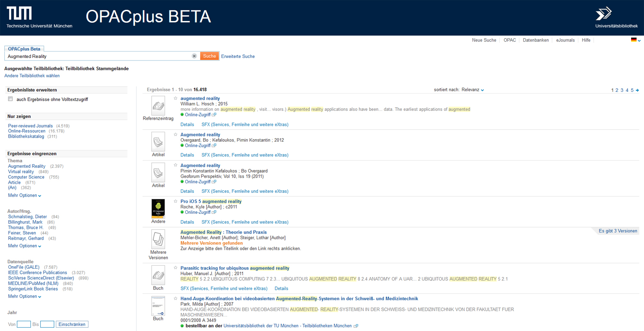Open Details for Parasitic tracking result
The width and height of the screenshot is (644, 331).
click(281, 288)
